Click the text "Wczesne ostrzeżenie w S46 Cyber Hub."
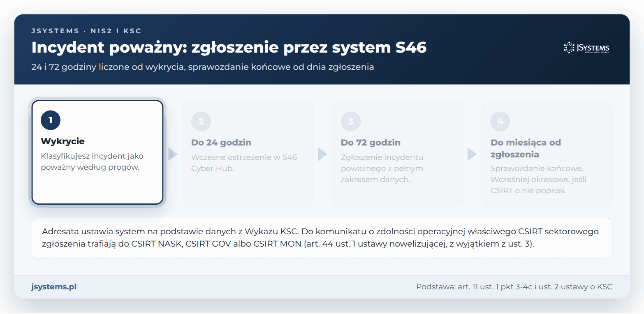Screen dimensions: 644x314 point(244,163)
